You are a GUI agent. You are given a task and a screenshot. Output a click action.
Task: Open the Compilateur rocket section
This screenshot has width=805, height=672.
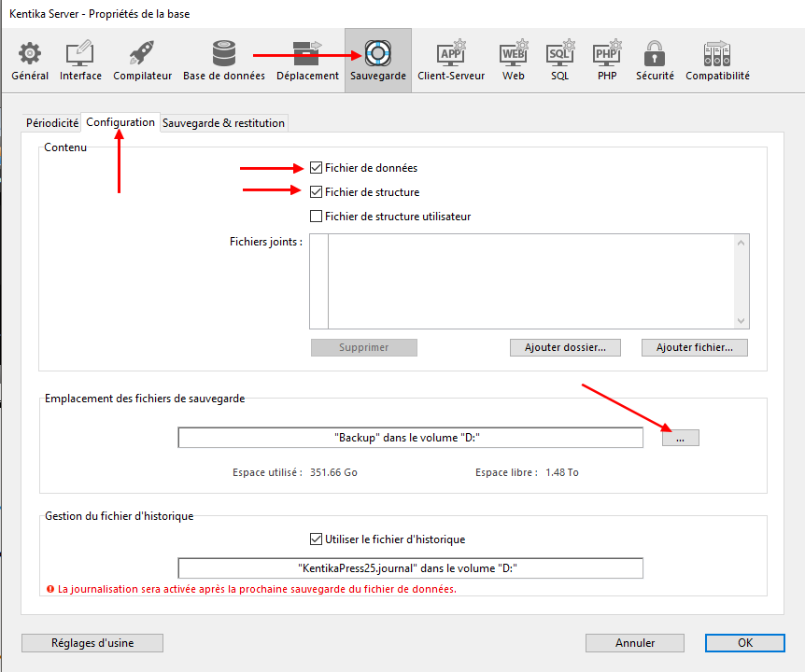pos(142,61)
